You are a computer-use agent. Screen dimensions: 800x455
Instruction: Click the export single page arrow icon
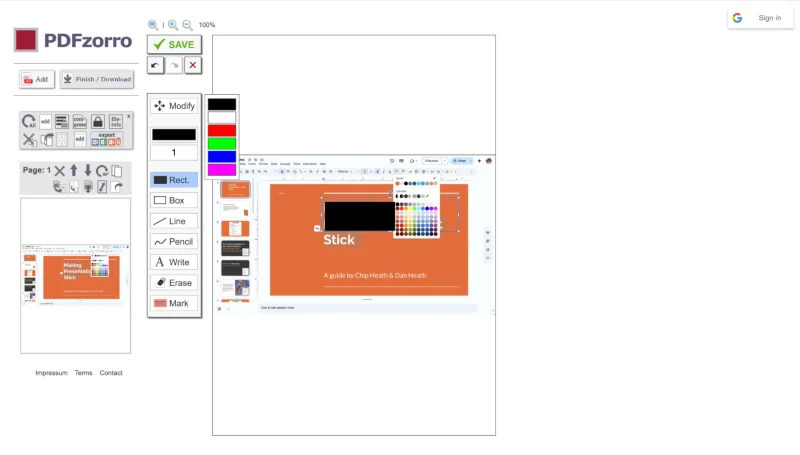click(117, 187)
